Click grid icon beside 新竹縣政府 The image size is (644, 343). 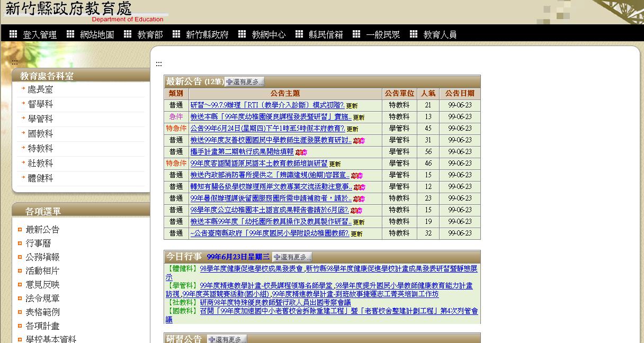[x=176, y=34]
